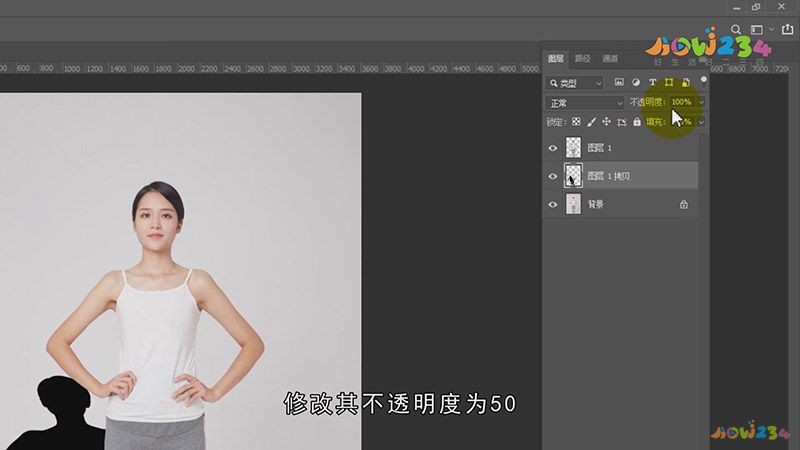The height and width of the screenshot is (450, 800).
Task: Click the horizontal ruler at 2000 mark
Action: click(186, 68)
